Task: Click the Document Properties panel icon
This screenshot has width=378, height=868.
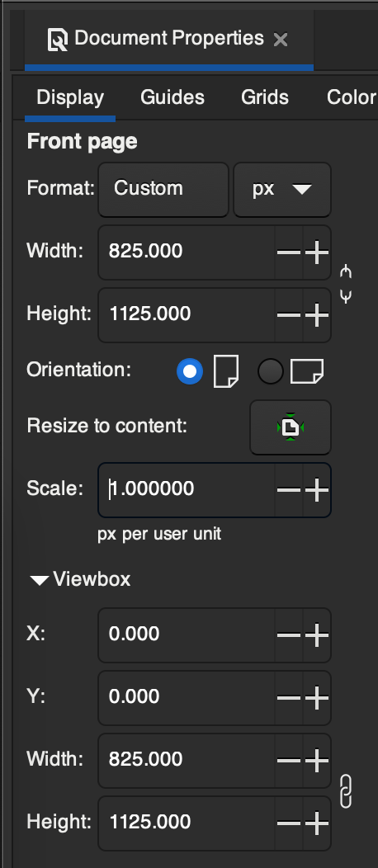Action: (58, 40)
